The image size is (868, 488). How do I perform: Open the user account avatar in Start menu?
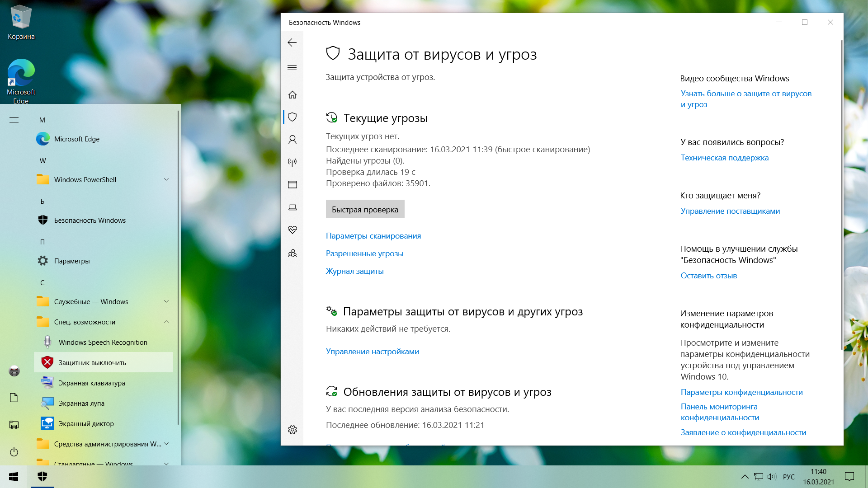coord(14,371)
